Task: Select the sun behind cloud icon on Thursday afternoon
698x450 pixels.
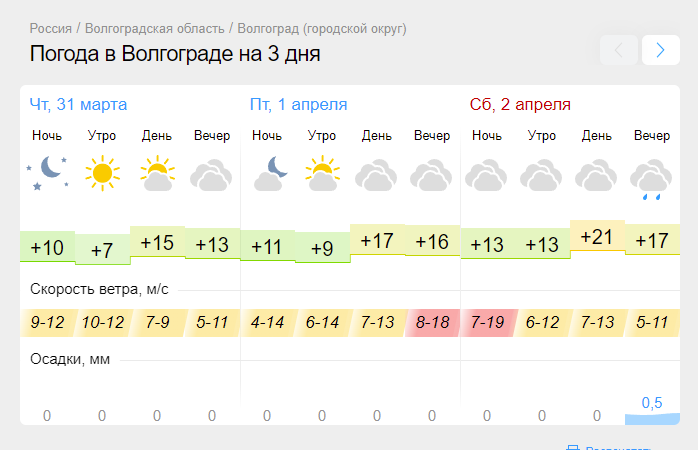Action: pyautogui.click(x=157, y=173)
